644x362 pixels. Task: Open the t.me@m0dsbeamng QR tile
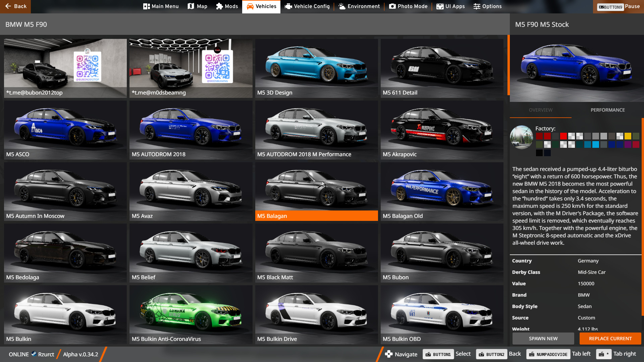pyautogui.click(x=191, y=68)
